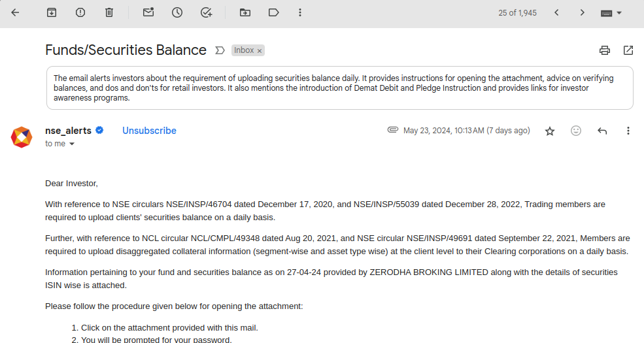644x343 pixels.
Task: Open the message's three-dot options menu
Action: [628, 131]
